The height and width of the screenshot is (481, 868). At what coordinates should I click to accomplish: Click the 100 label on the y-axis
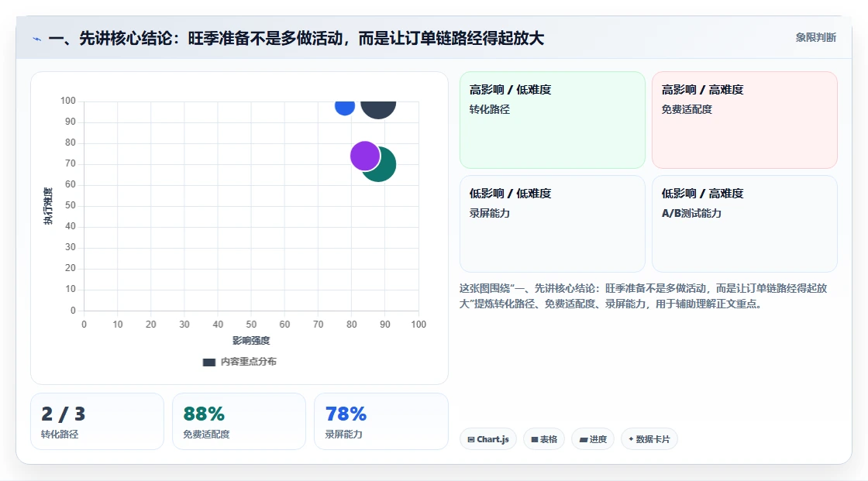(x=68, y=101)
